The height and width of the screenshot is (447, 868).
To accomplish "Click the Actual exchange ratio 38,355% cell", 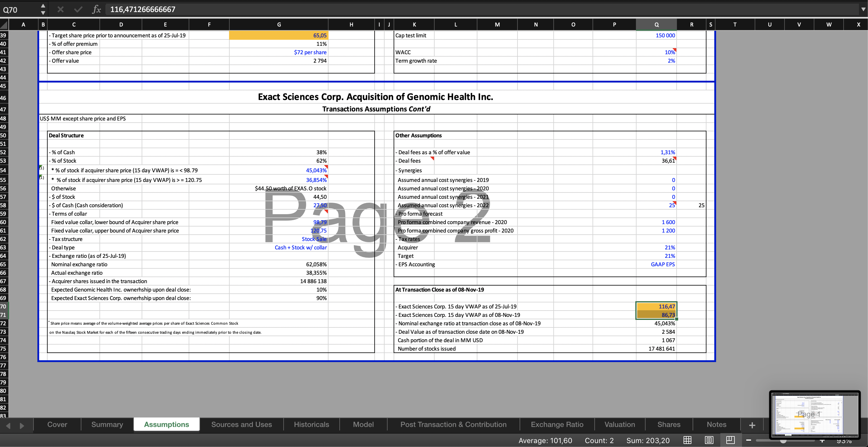I will click(x=279, y=273).
